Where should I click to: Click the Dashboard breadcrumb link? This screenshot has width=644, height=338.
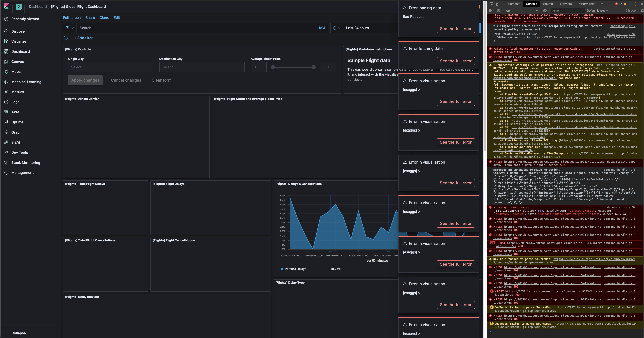(x=38, y=7)
